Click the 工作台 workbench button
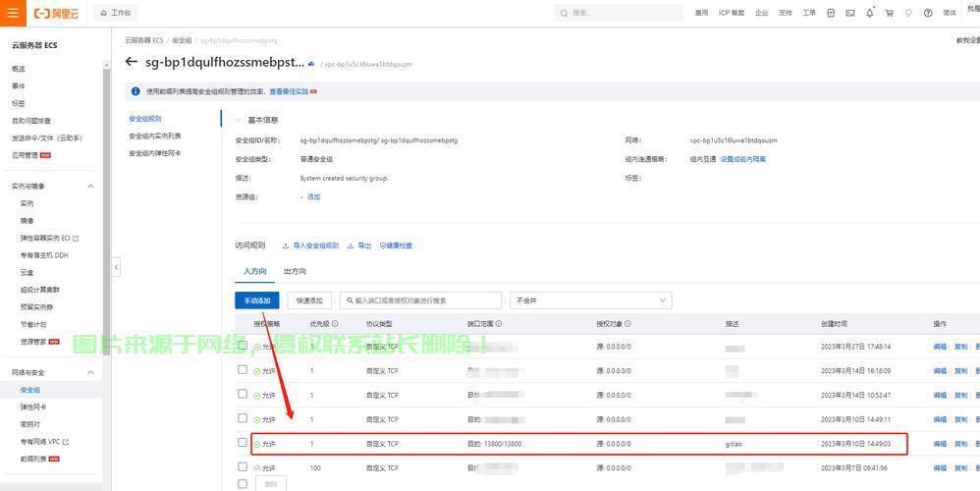This screenshot has height=491, width=980. click(x=116, y=13)
